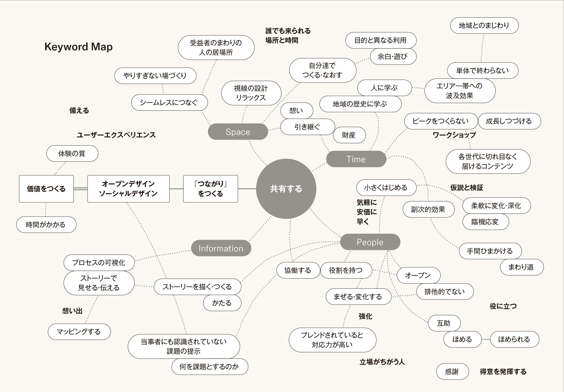This screenshot has height=392, width=564.
Task: Click the 時間がかかる bubble
Action: click(46, 224)
